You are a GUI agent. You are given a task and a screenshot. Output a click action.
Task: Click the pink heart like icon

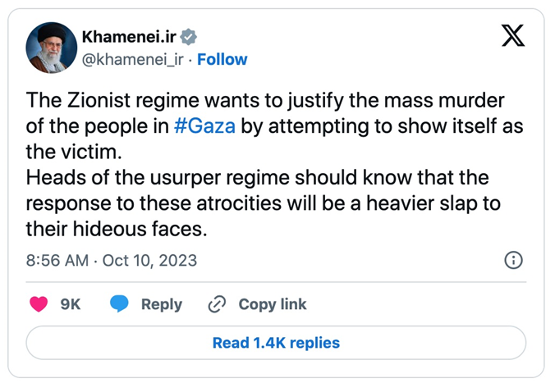39,304
